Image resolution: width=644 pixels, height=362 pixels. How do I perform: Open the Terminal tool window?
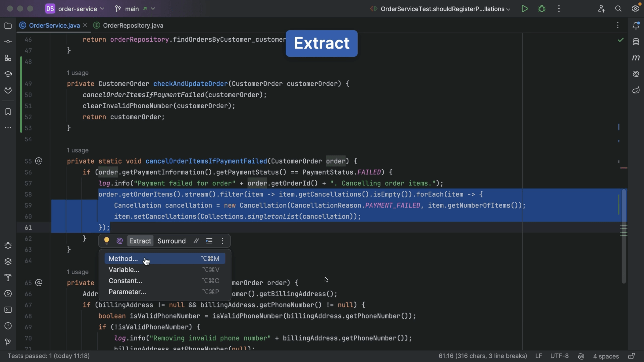pos(8,310)
